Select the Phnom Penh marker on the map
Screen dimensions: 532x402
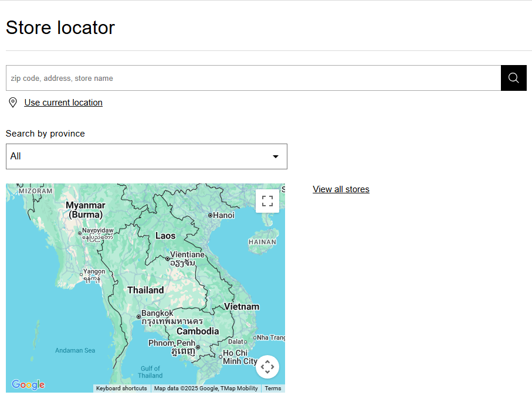click(198, 347)
